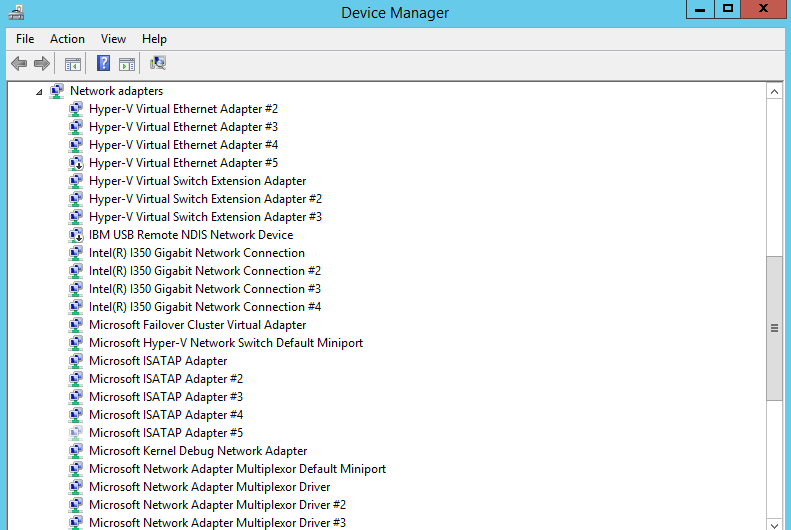Screen dimensions: 791x530
Task: Click icon of Hyper-V Virtual Switch Extension Adapter #3
Action: [76, 217]
